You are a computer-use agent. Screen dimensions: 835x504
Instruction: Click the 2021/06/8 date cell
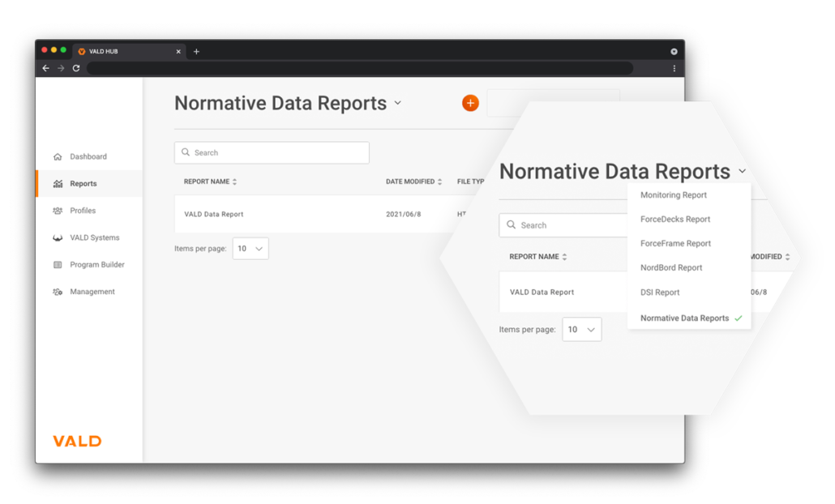[403, 214]
